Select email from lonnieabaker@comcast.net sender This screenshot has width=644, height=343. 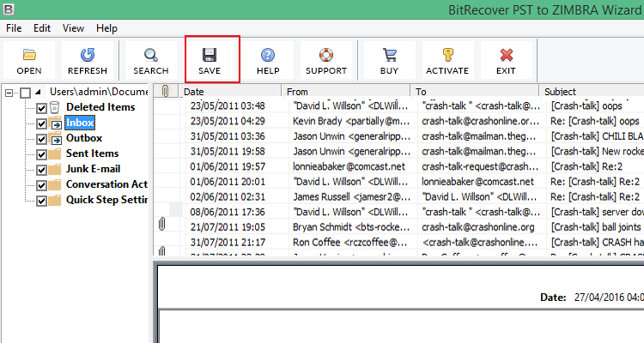click(x=398, y=166)
